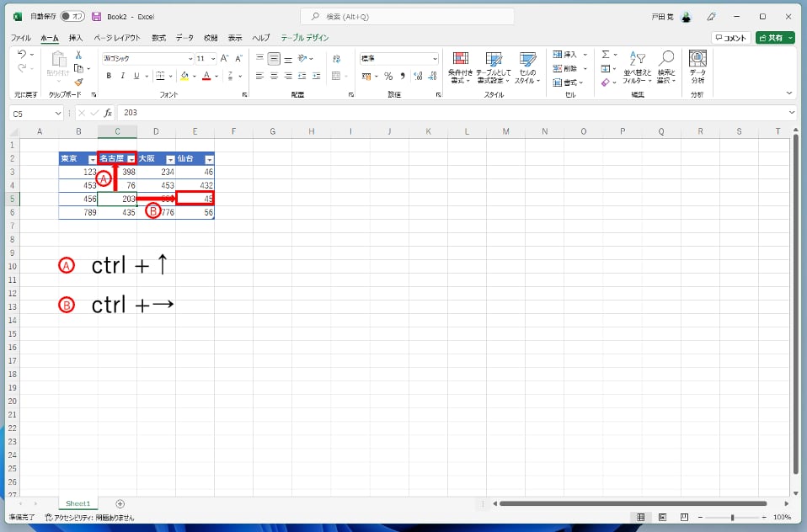
Task: Click the center horizontally icon
Action: 275,76
